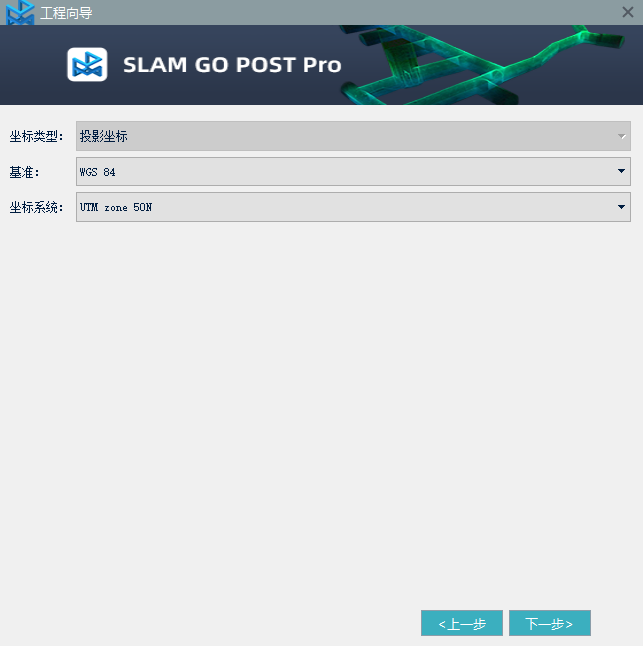
Task: Expand the WGS 84 dropdown arrow
Action: [622, 171]
